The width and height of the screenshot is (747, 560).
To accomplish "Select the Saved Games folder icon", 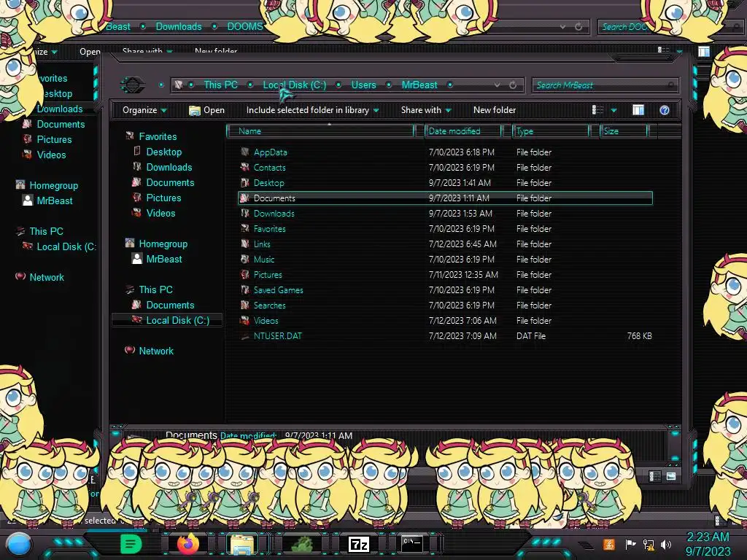I will pyautogui.click(x=245, y=289).
